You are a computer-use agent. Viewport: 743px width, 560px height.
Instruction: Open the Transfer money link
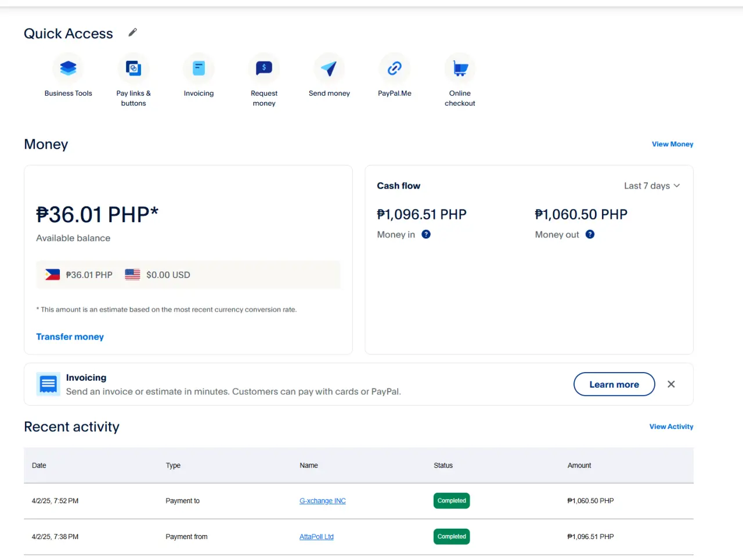tap(70, 337)
